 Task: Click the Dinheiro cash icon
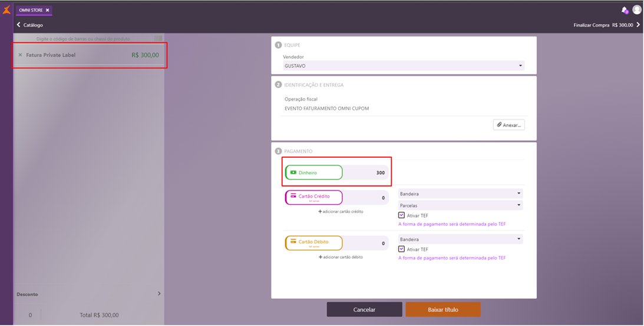(293, 172)
